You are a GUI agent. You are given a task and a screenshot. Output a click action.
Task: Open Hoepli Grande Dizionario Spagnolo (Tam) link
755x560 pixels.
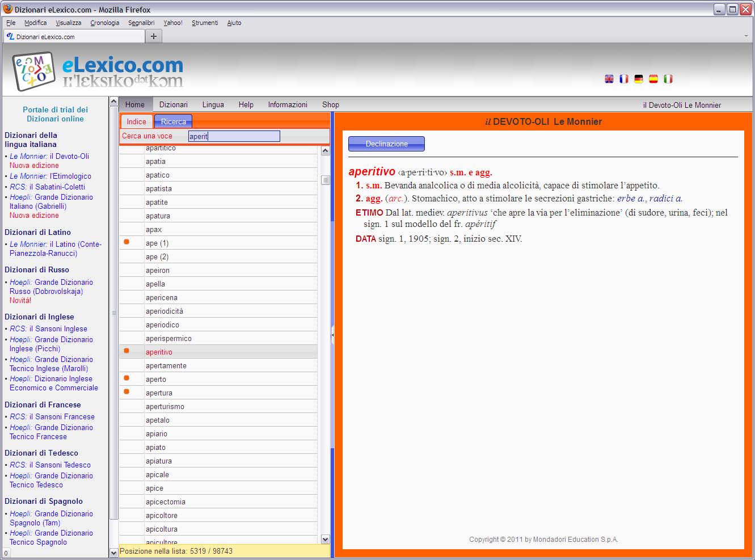(51, 518)
